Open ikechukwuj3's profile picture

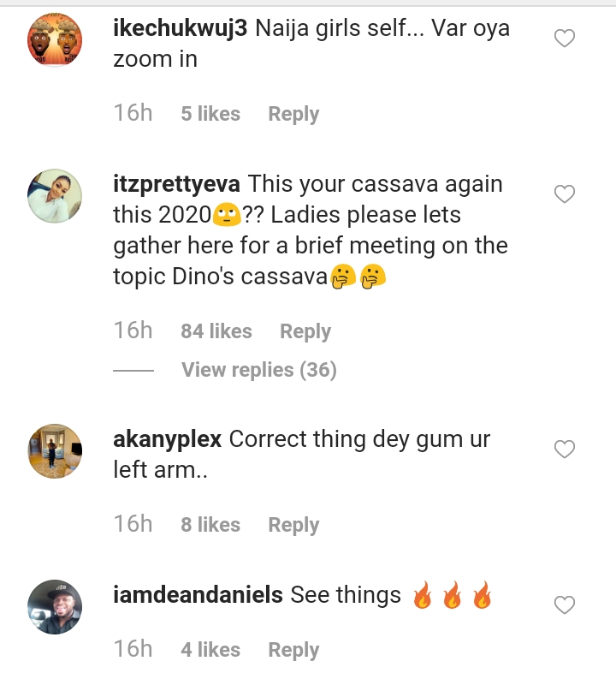[56, 39]
